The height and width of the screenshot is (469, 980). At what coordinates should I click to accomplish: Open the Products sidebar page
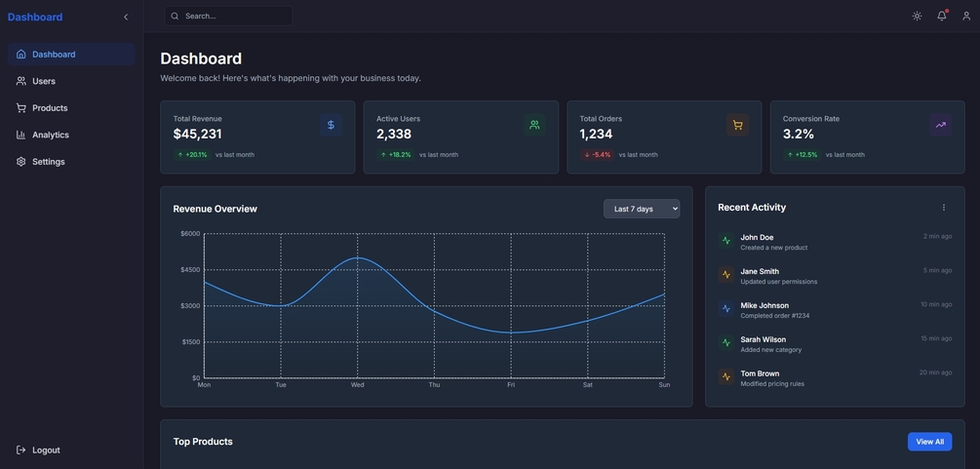pos(71,108)
